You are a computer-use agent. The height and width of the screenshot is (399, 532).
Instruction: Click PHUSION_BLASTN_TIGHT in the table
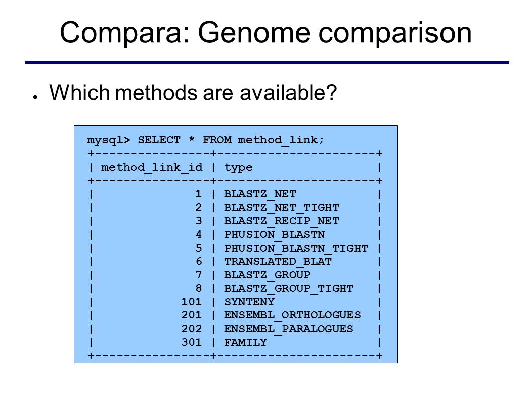tap(296, 248)
